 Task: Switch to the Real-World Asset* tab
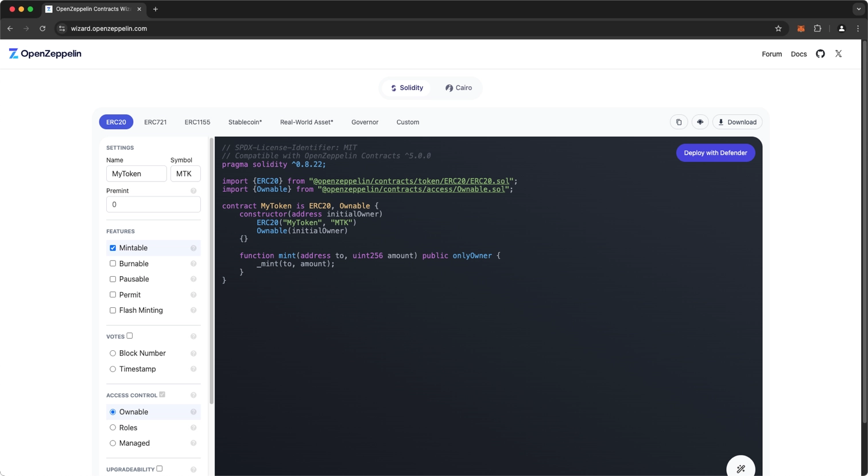point(307,122)
